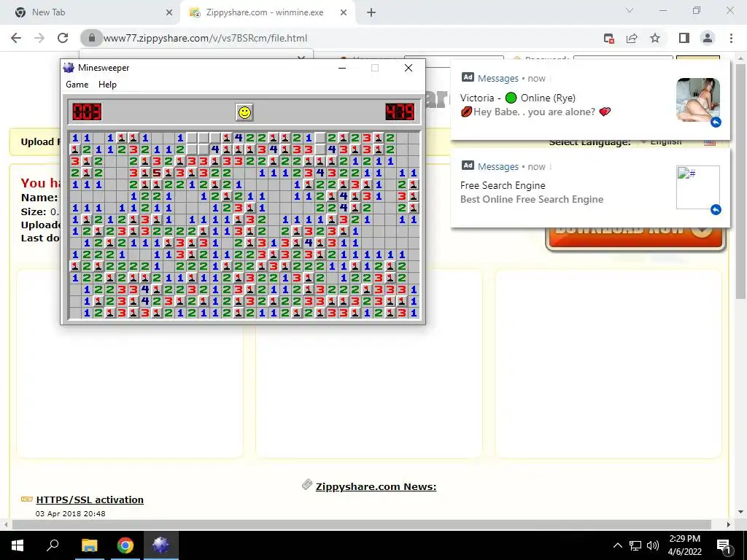The image size is (747, 560).
Task: Click the horizontal scrollbar at page bottom
Action: (362, 525)
